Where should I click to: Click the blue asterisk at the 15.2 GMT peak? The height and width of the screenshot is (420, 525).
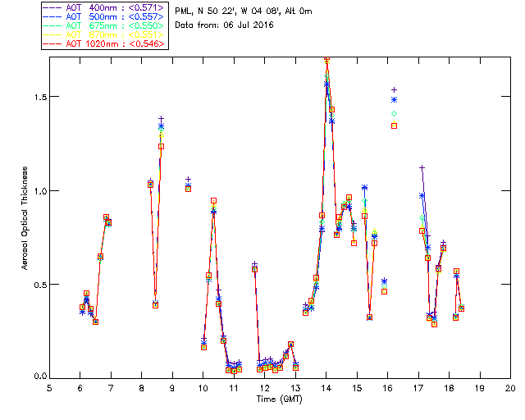364,188
